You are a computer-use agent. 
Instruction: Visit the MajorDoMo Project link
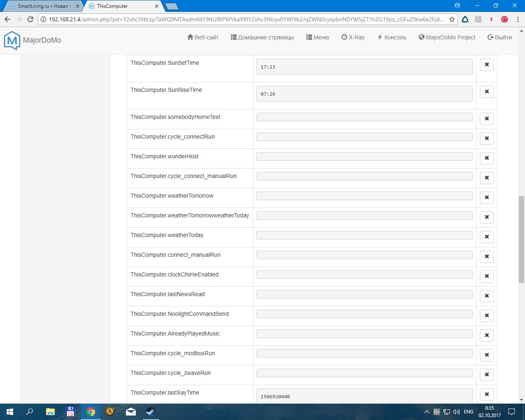pyautogui.click(x=447, y=37)
